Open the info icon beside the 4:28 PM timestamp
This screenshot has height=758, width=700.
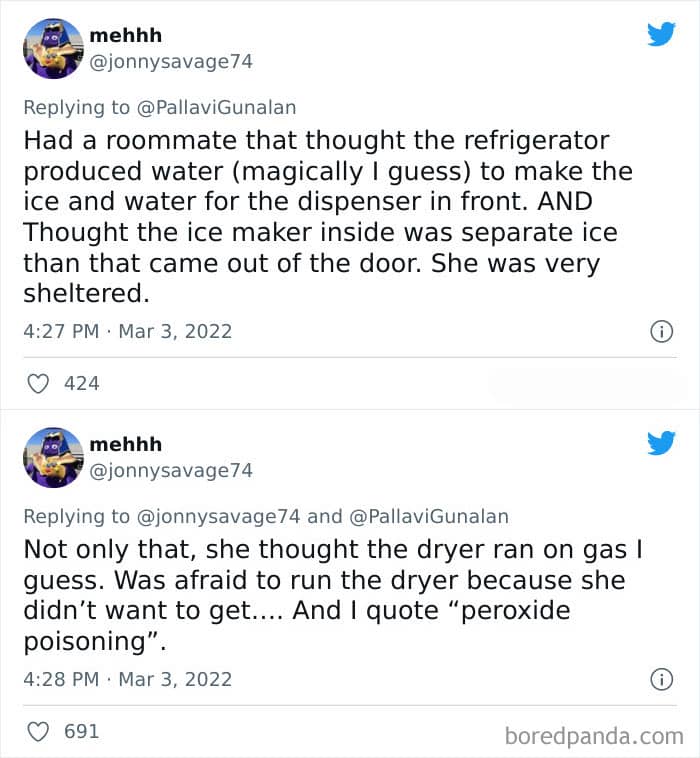click(661, 680)
